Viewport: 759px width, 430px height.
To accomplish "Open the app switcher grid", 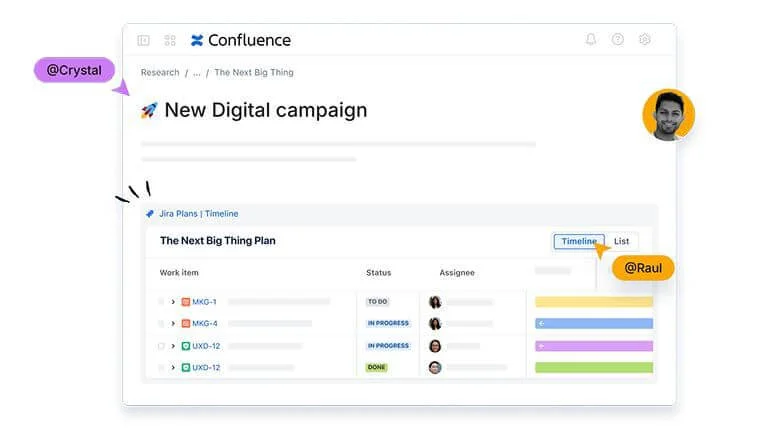I will [170, 40].
